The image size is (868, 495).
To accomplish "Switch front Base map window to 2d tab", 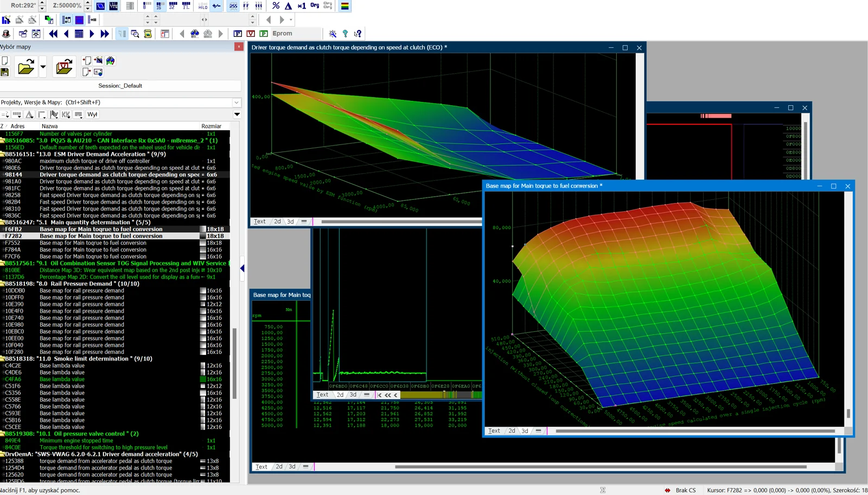I will click(x=512, y=431).
